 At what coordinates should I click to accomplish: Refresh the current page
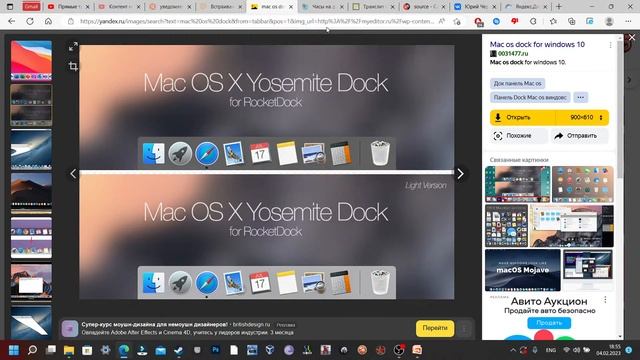point(30,21)
